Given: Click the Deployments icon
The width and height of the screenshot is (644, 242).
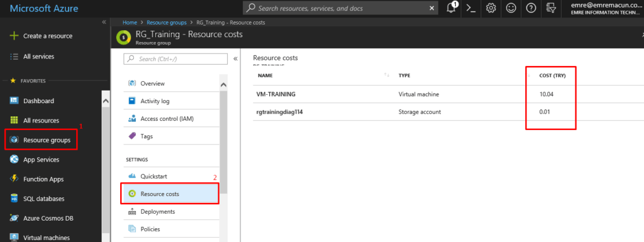Looking at the screenshot, I should coord(132,212).
